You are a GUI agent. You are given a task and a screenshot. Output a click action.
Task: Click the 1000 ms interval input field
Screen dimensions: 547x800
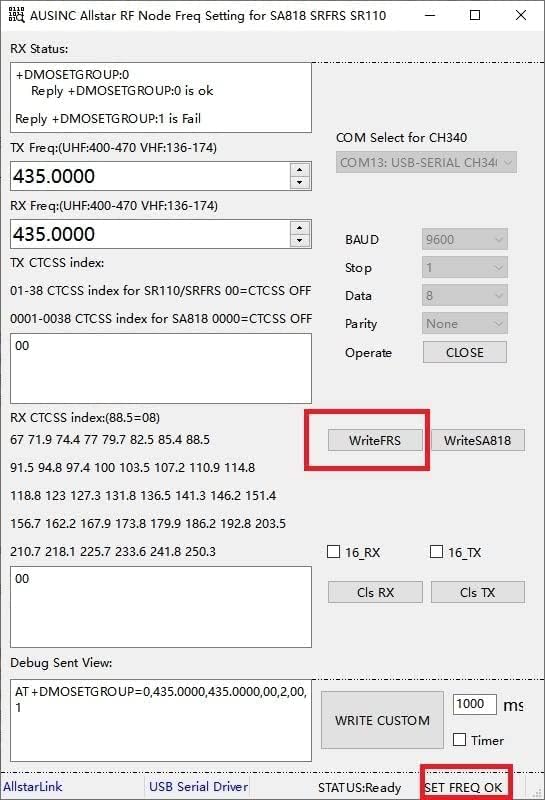(475, 704)
